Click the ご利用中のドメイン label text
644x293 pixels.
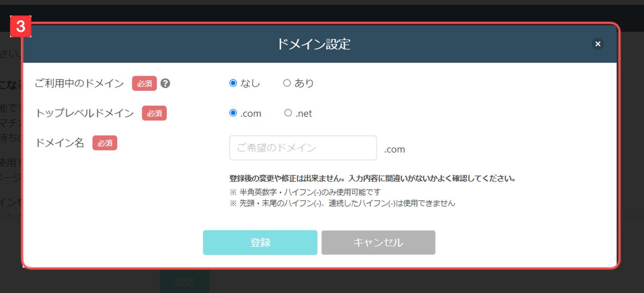[79, 83]
